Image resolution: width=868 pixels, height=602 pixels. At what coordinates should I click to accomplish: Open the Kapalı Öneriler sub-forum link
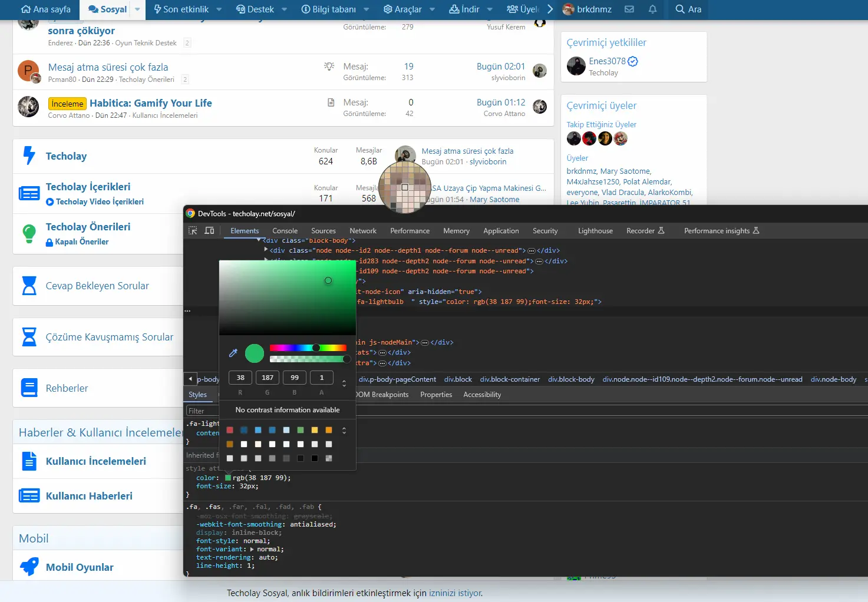pyautogui.click(x=77, y=242)
